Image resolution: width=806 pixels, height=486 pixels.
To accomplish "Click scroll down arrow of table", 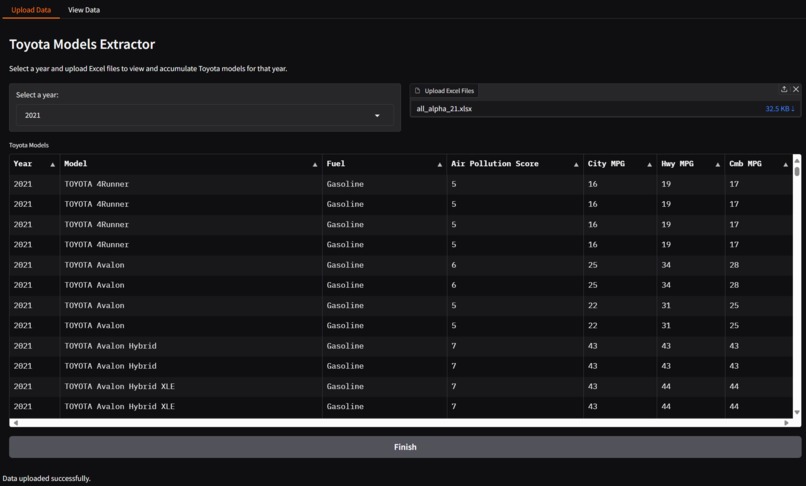I will 797,412.
